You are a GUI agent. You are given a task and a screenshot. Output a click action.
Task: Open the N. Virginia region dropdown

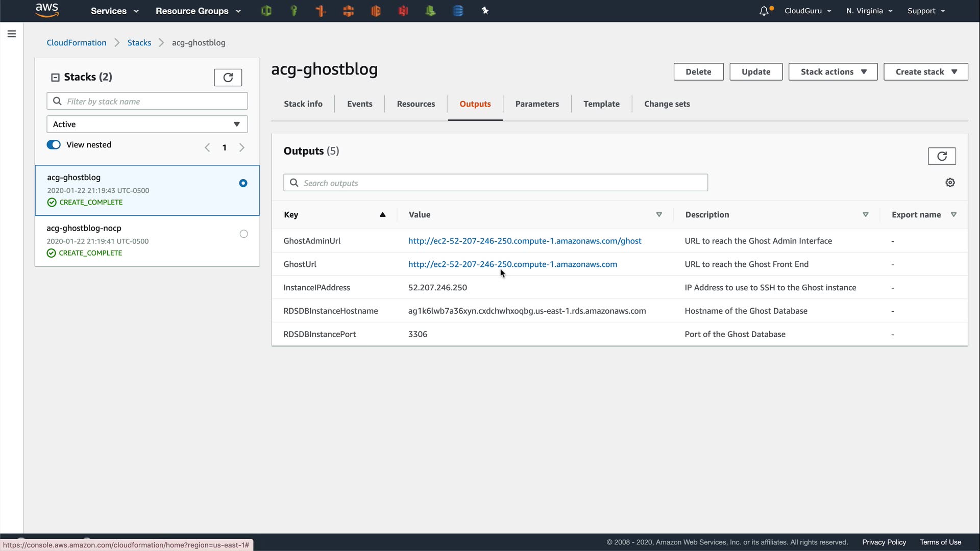click(869, 11)
